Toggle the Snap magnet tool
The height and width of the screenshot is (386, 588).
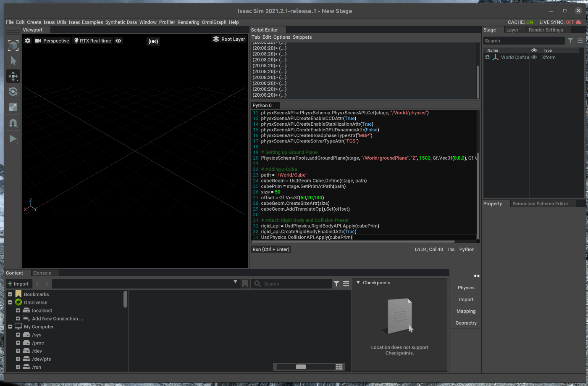[13, 123]
